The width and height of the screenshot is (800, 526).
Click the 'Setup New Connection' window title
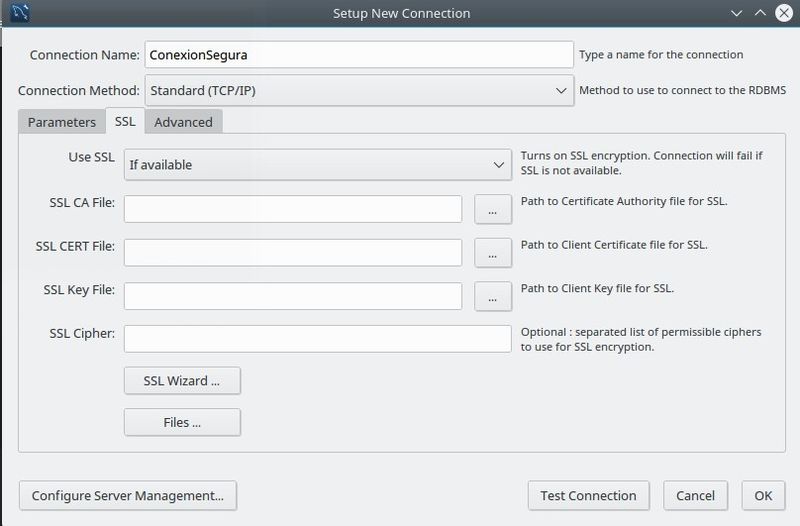(x=402, y=13)
